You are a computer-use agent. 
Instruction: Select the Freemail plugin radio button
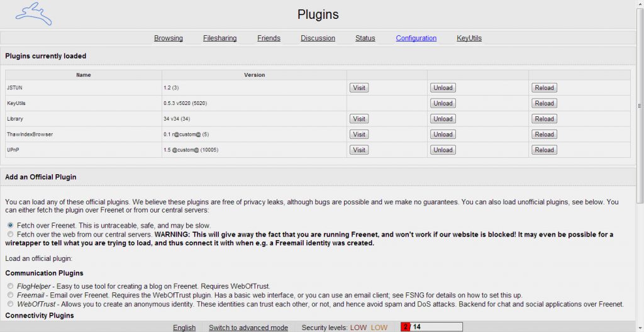[x=10, y=296]
